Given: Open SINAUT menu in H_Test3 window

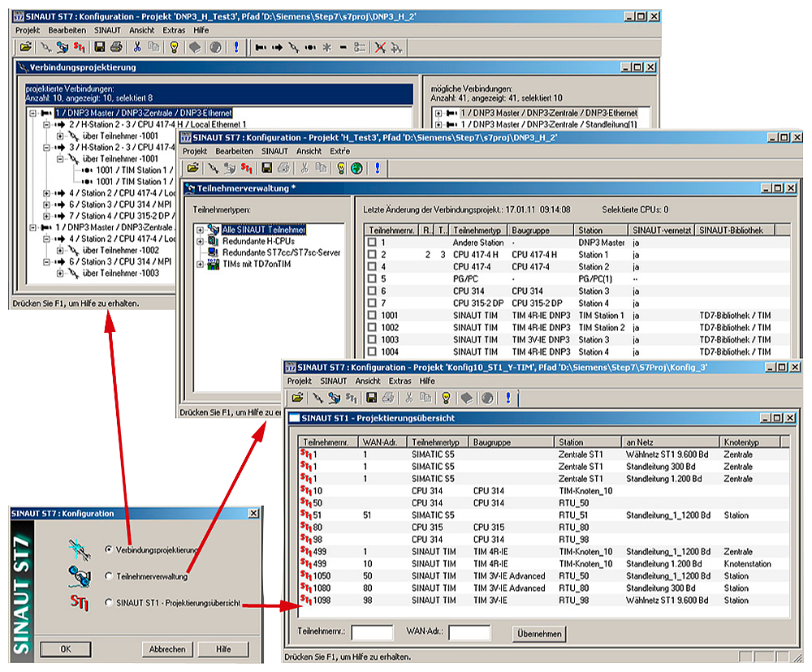Looking at the screenshot, I should click(274, 151).
